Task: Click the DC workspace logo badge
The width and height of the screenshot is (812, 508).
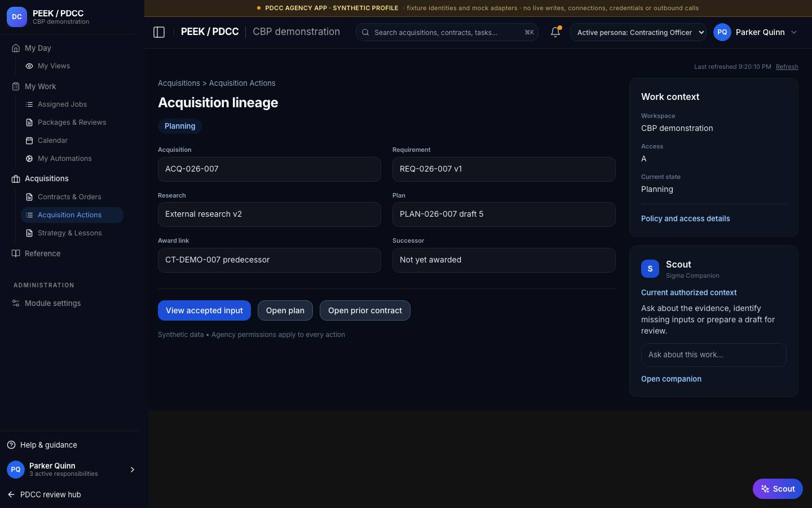Action: pos(17,17)
